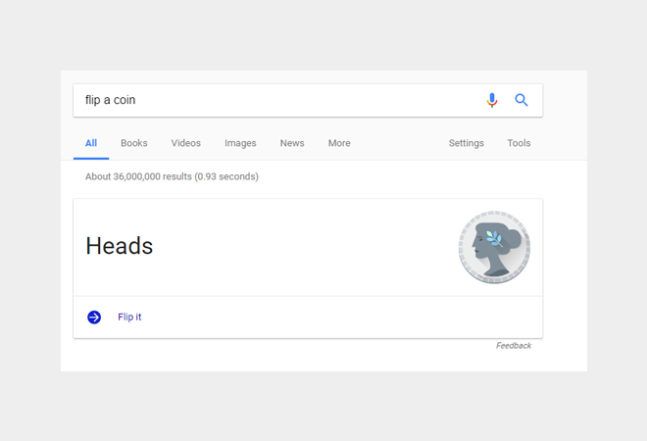Switch to the Books tab
The image size is (647, 441).
[x=134, y=143]
